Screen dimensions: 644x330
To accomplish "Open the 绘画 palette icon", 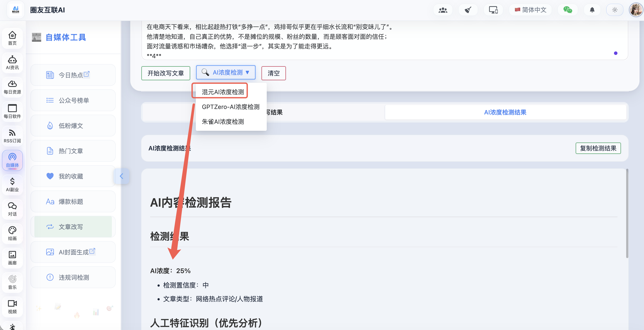I will [x=12, y=233].
